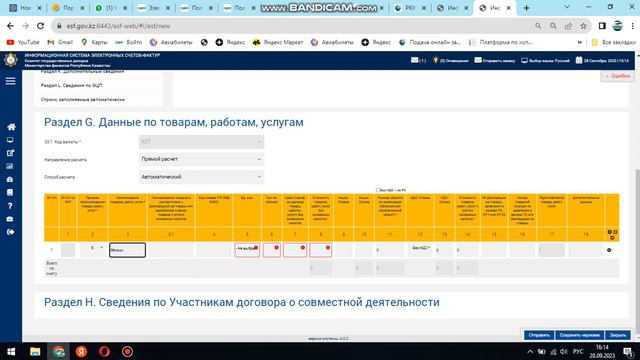Screen dimensions: 640x360
Task: Open the Карты bookmark
Action: click(x=94, y=42)
